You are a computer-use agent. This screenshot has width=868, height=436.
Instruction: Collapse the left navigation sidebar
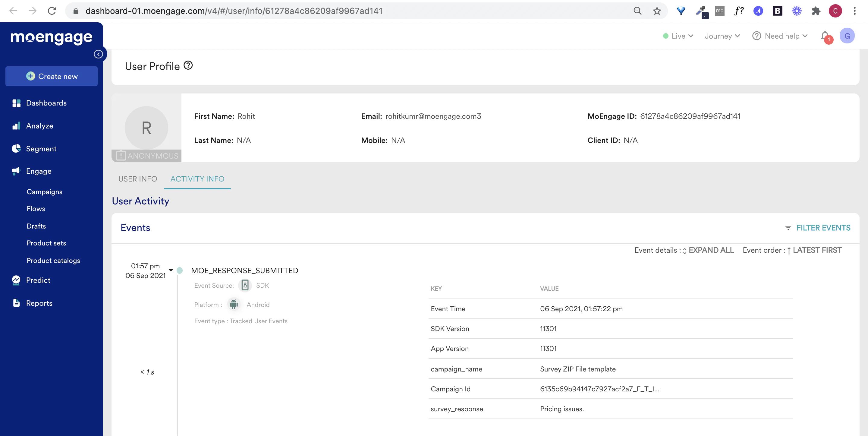pyautogui.click(x=98, y=54)
